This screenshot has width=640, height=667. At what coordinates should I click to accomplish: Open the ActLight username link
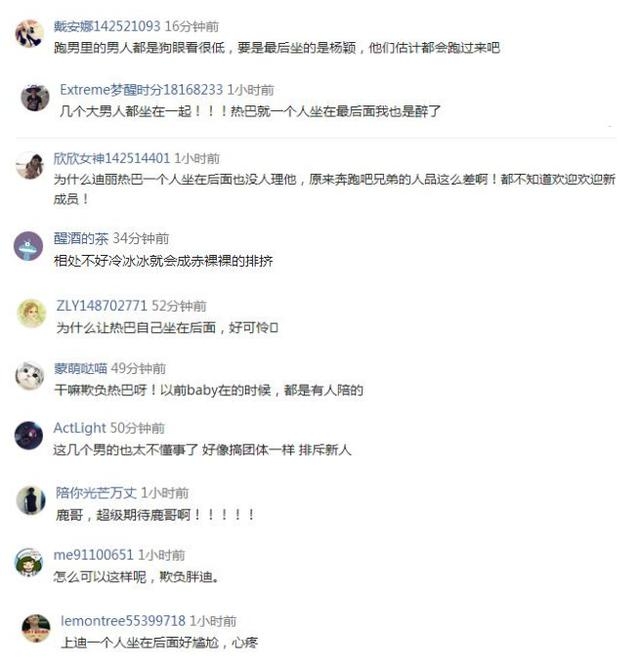pos(80,428)
